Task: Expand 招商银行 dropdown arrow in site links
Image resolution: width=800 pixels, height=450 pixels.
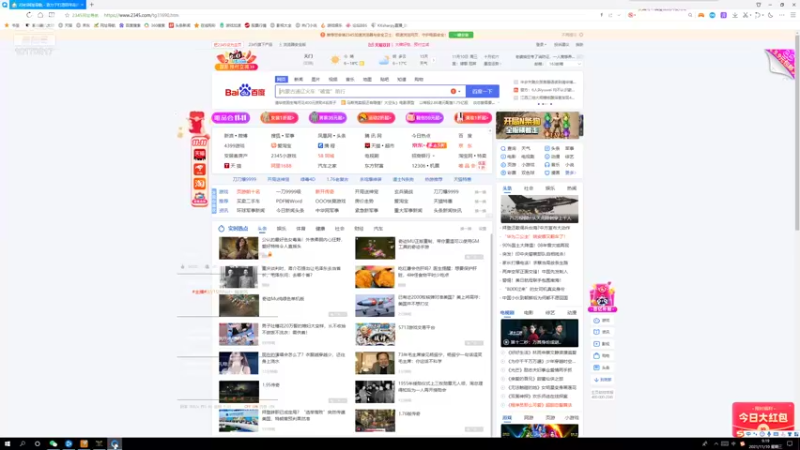Action: (432, 156)
